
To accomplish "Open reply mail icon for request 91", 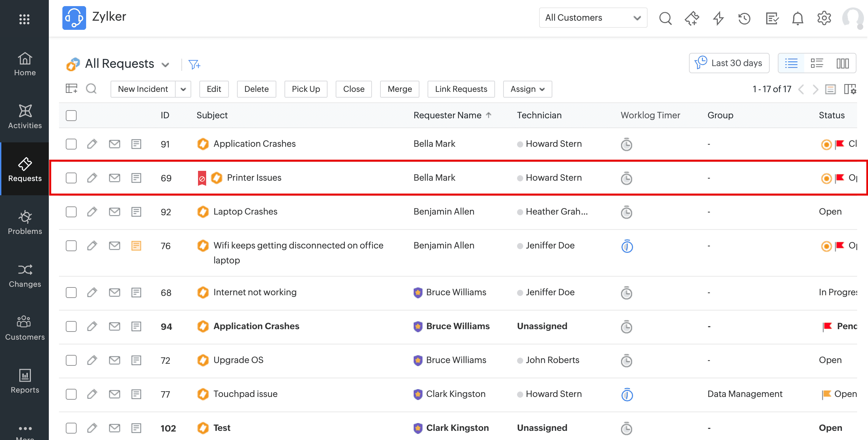I will (x=115, y=144).
